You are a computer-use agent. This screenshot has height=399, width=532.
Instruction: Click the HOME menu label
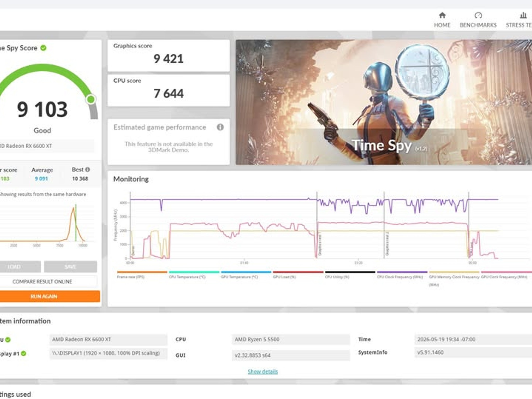click(x=442, y=25)
